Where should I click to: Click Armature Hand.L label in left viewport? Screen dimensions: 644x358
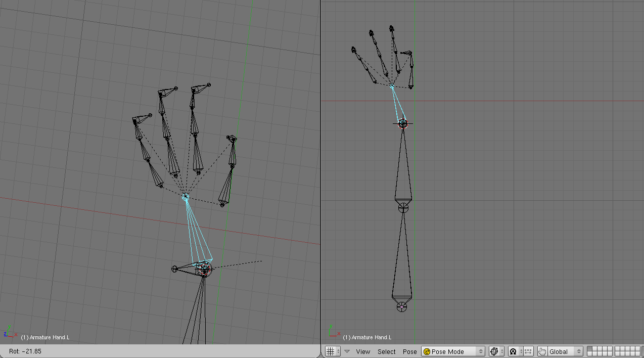[45, 337]
